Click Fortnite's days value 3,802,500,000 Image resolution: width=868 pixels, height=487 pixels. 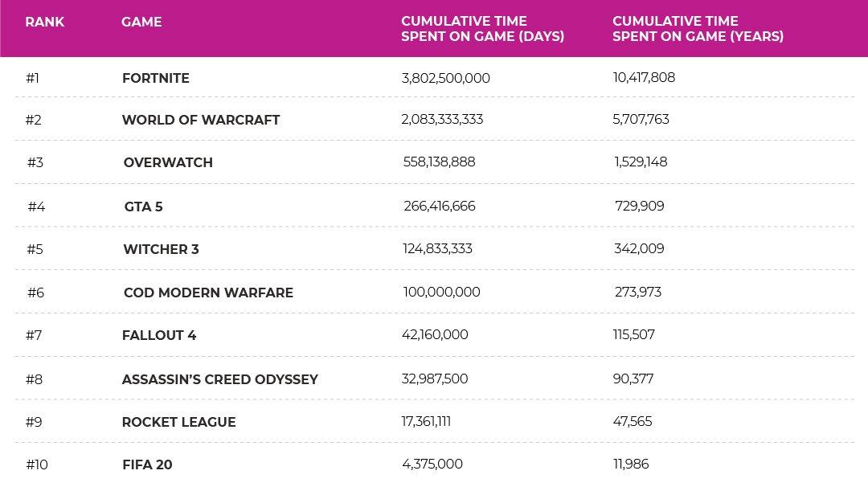(x=445, y=78)
